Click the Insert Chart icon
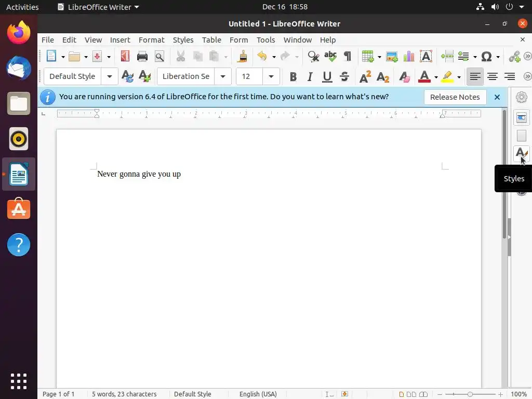Image resolution: width=532 pixels, height=399 pixels. click(x=409, y=56)
